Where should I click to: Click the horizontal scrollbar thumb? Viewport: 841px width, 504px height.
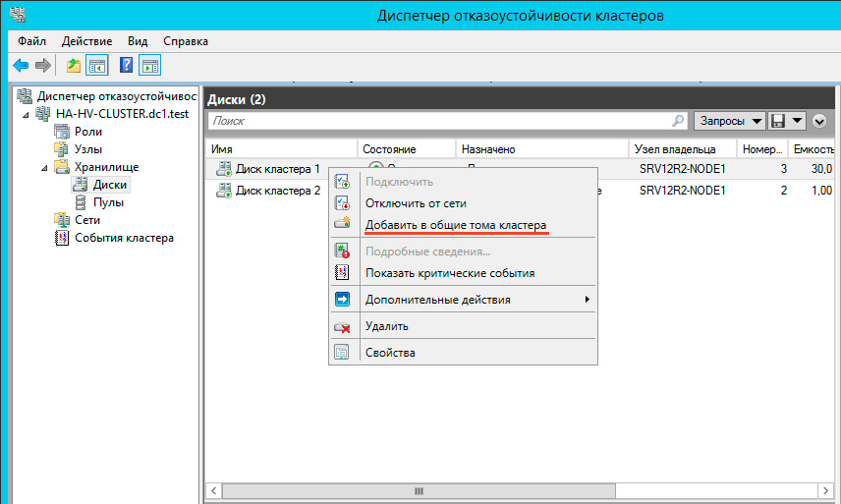(418, 490)
